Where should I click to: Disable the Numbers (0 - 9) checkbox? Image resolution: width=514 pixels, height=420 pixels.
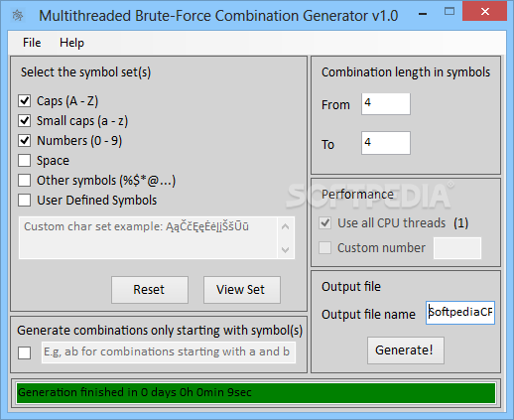click(25, 141)
